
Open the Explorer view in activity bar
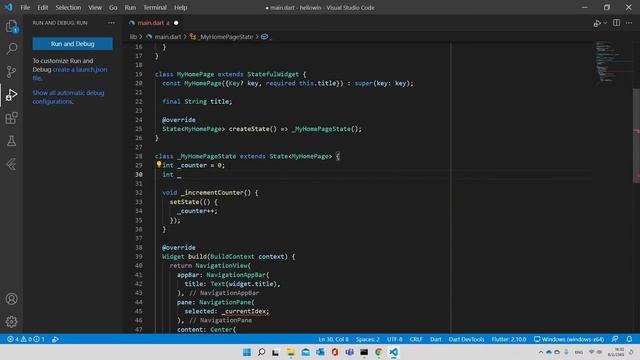11,27
